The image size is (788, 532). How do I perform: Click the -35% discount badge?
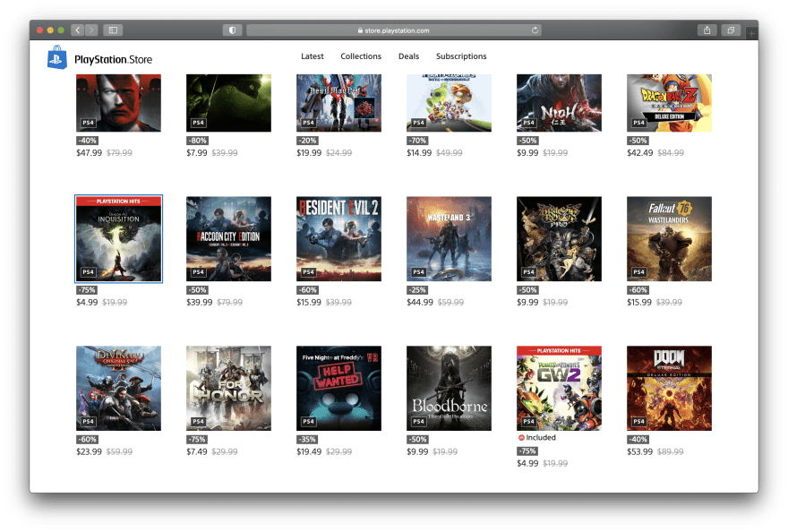pos(307,440)
